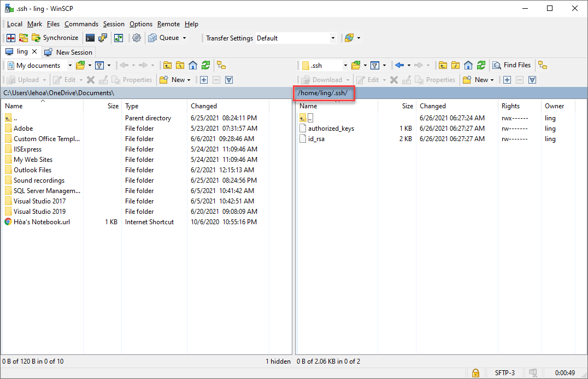Click the Open in PuTTY icon
588x379 pixels.
(x=102, y=38)
